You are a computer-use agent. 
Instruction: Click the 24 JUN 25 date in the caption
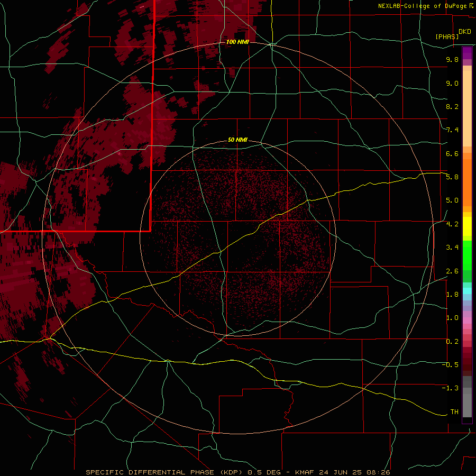(x=341, y=472)
